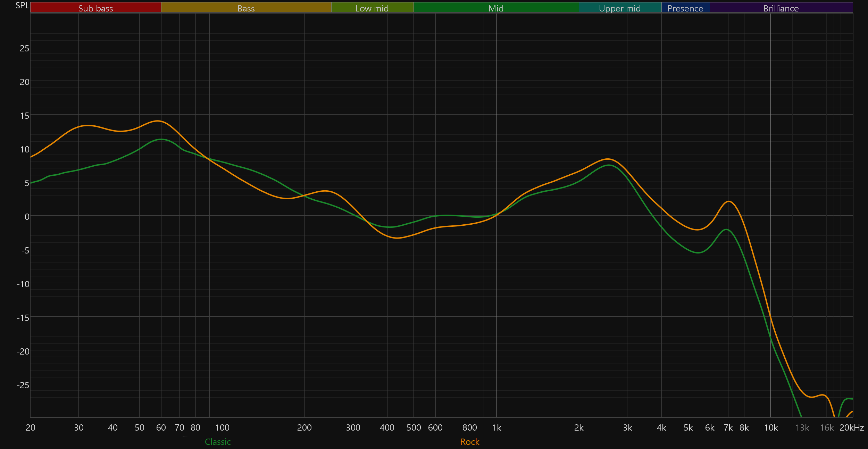This screenshot has height=449, width=868.
Task: Click the SPL axis title
Action: tap(22, 6)
